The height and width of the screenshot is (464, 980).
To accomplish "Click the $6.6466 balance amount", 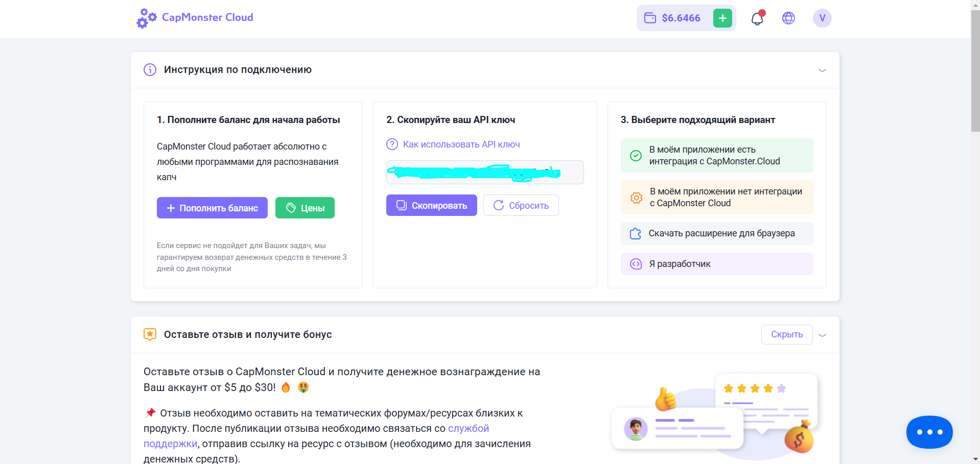I will click(681, 18).
